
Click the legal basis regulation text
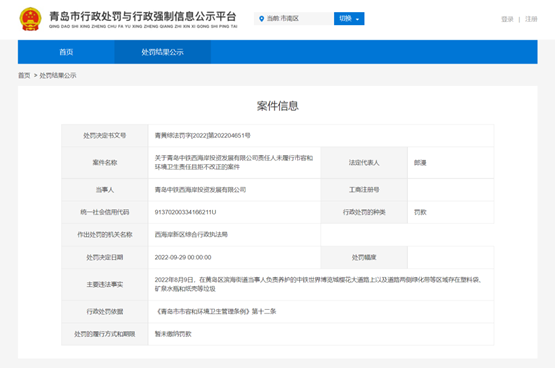pyautogui.click(x=216, y=311)
